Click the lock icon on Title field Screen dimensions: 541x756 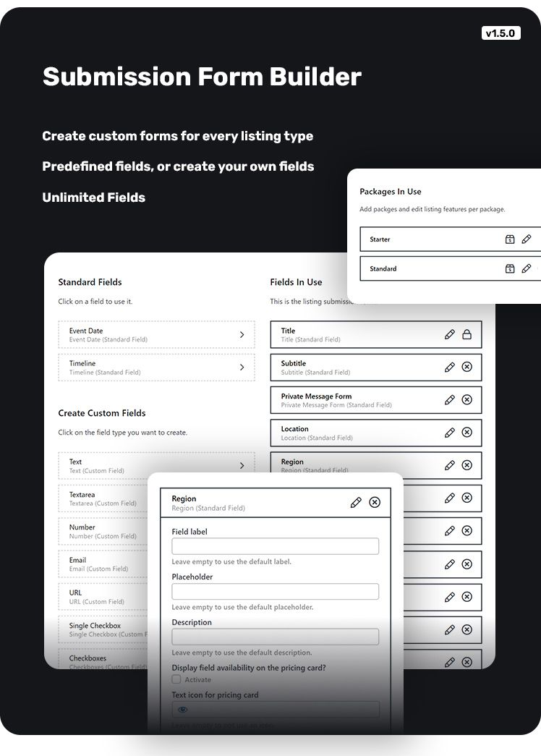[x=467, y=334]
